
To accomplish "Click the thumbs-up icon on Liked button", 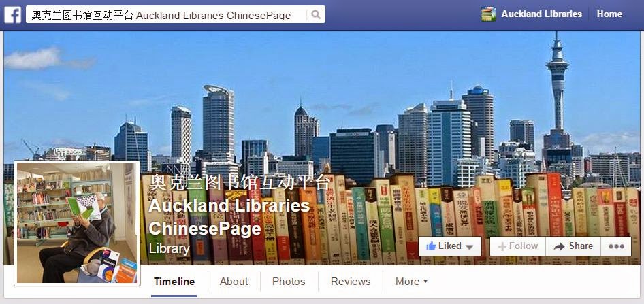I will pos(431,246).
